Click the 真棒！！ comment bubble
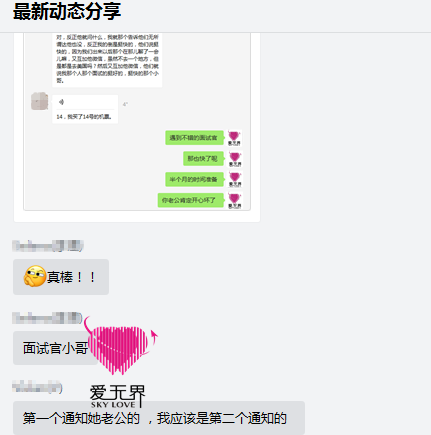This screenshot has width=431, height=435. tap(61, 277)
